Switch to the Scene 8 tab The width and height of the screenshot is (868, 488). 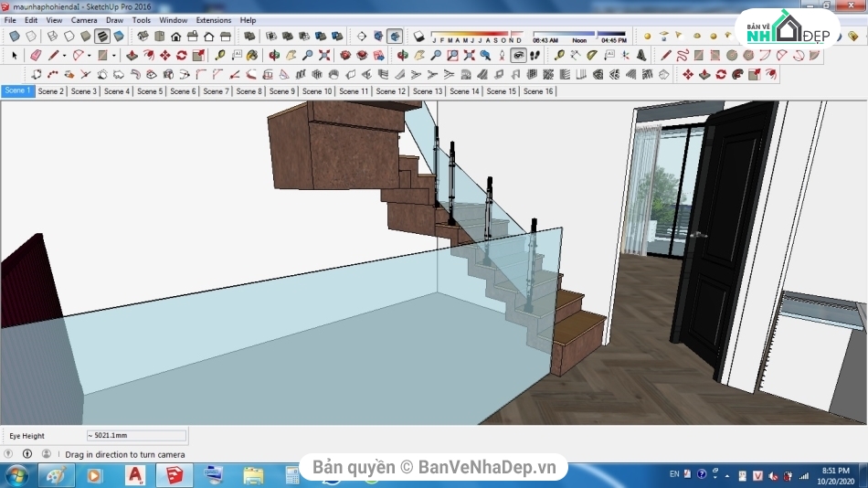[249, 91]
